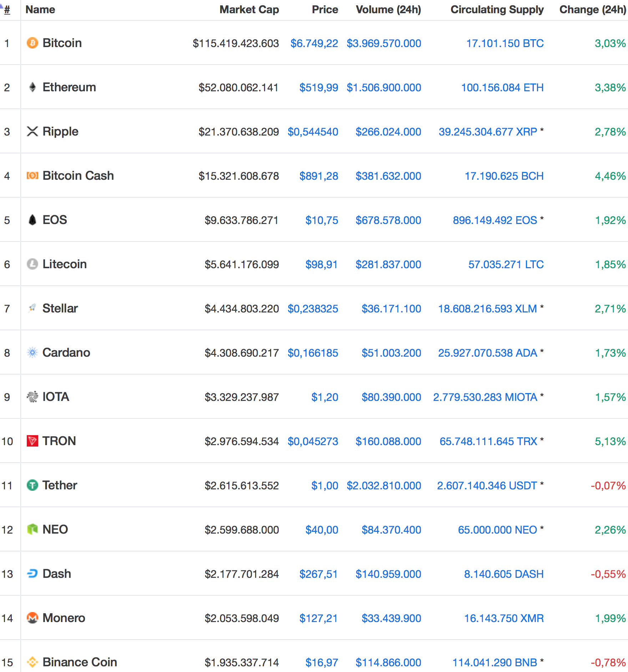
Task: Click supply 8.140.605 DASH
Action: (504, 574)
